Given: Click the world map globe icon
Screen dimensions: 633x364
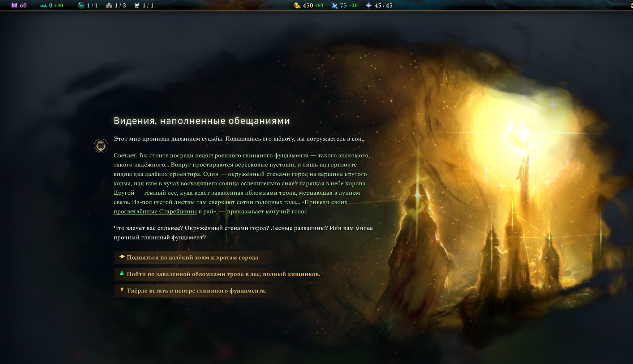Looking at the screenshot, I should [81, 5].
